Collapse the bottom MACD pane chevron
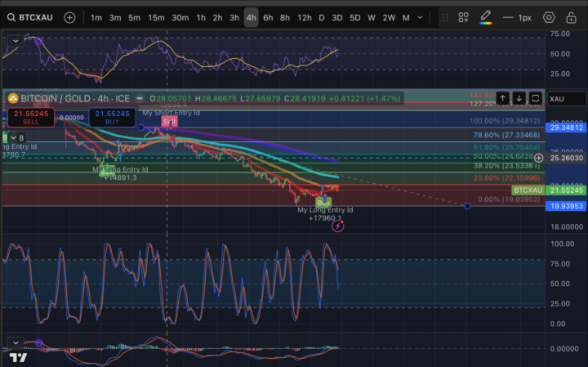Screen dimensions: 588x367 coord(16,342)
